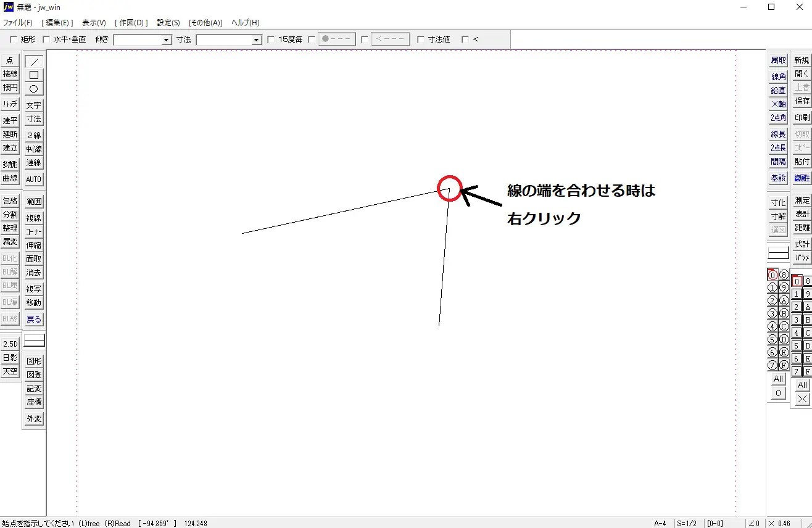
Task: Select the 消去 erase tool
Action: [34, 273]
